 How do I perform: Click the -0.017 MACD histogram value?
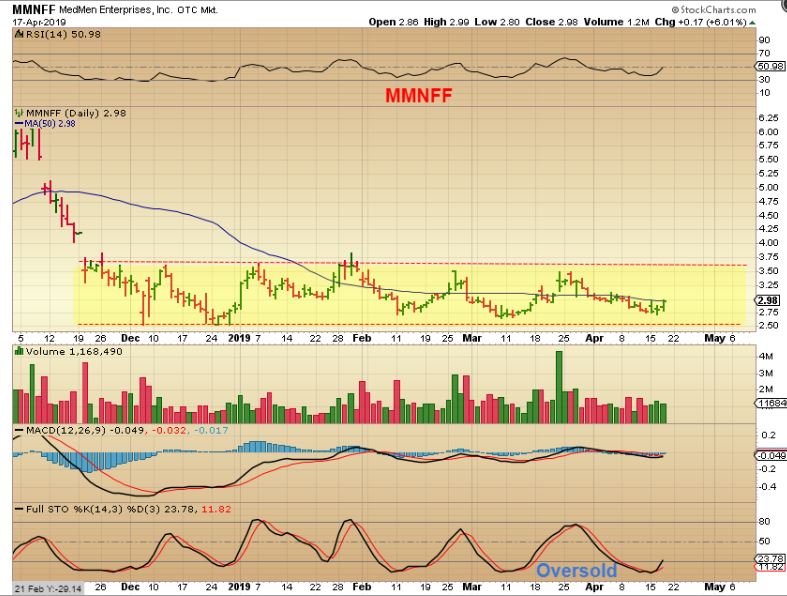(x=211, y=430)
